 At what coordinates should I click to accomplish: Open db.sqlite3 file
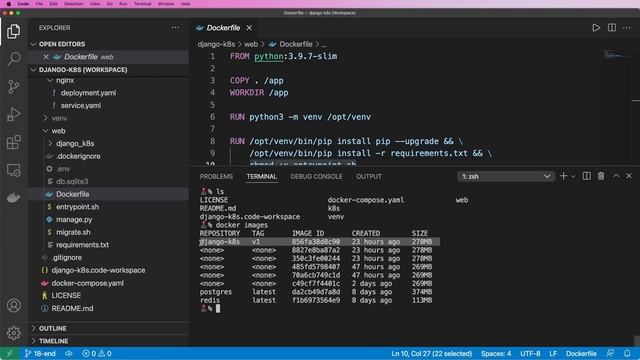coord(72,181)
